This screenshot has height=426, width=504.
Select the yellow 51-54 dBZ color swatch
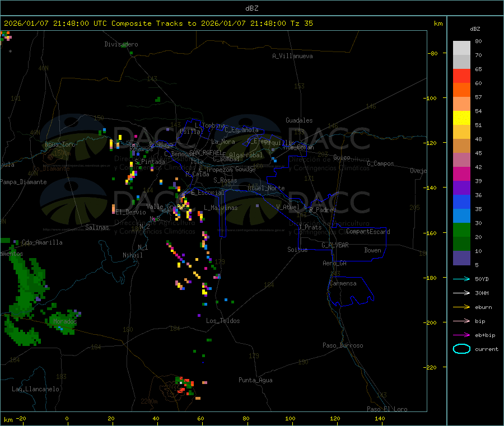coord(461,118)
